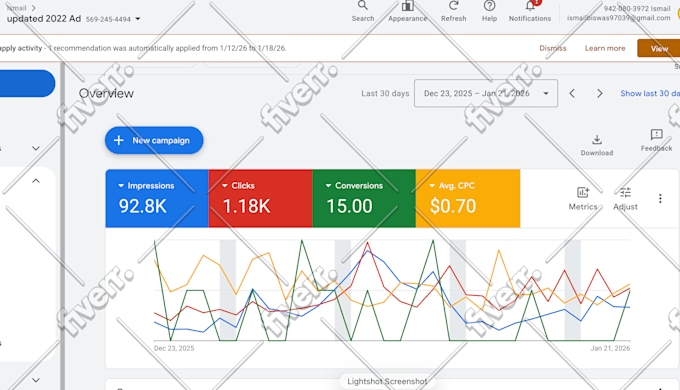This screenshot has height=390, width=680.
Task: Go to previous date range
Action: coord(572,93)
